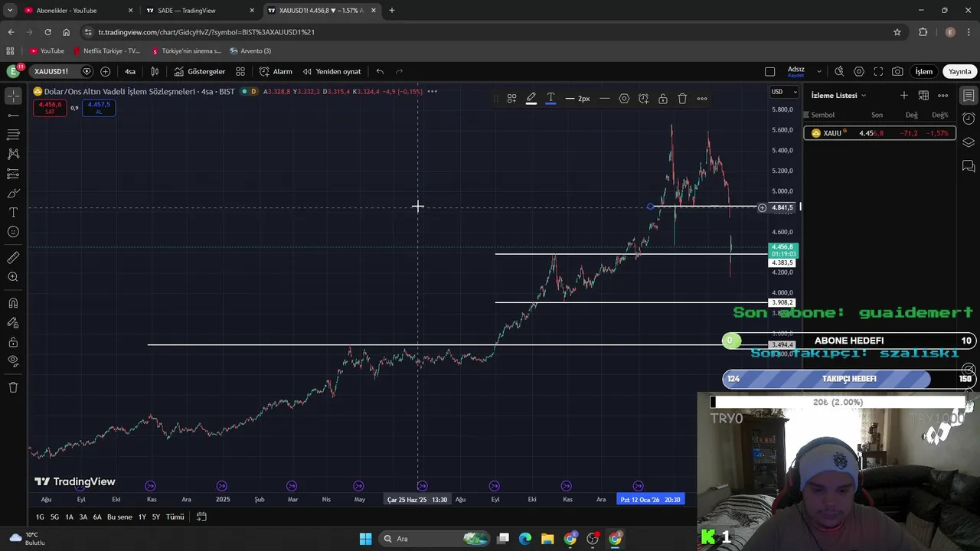This screenshot has width=980, height=551.
Task: Select the brush drawing tool
Action: (13, 193)
